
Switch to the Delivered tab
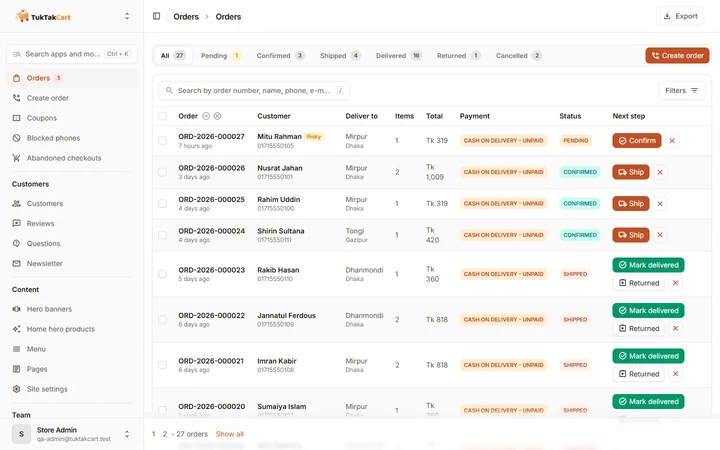coord(398,56)
